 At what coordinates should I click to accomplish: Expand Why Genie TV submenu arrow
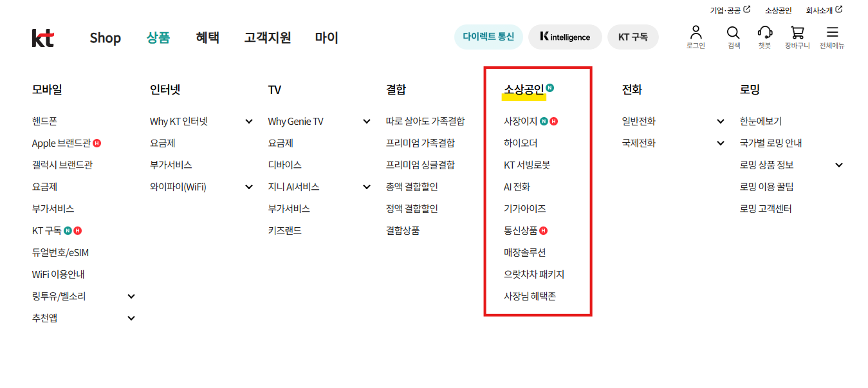(367, 122)
